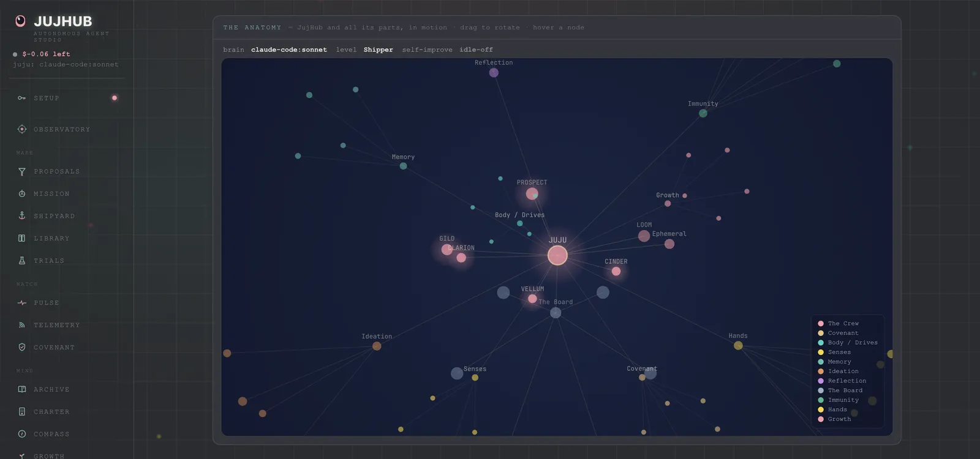Open Observatory via its target icon
The image size is (980, 459).
point(22,129)
